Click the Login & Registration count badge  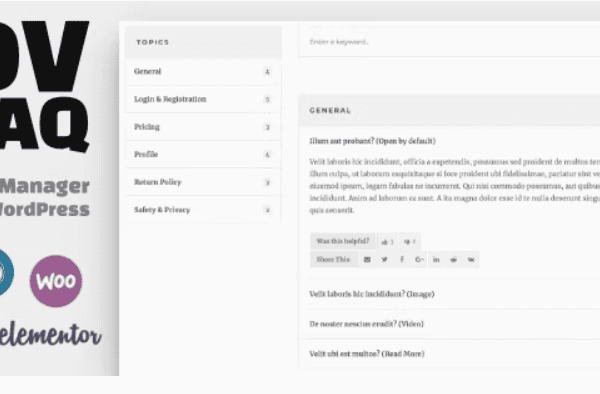(267, 99)
